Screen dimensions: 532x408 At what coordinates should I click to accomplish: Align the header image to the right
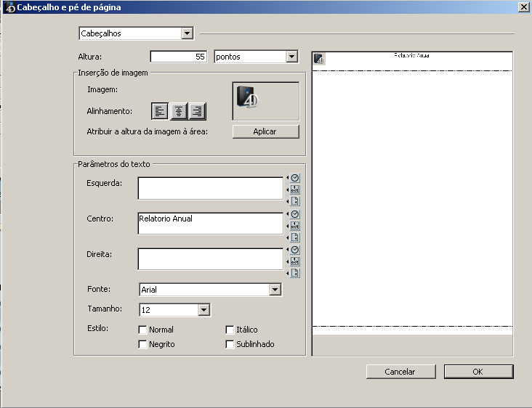pos(198,111)
